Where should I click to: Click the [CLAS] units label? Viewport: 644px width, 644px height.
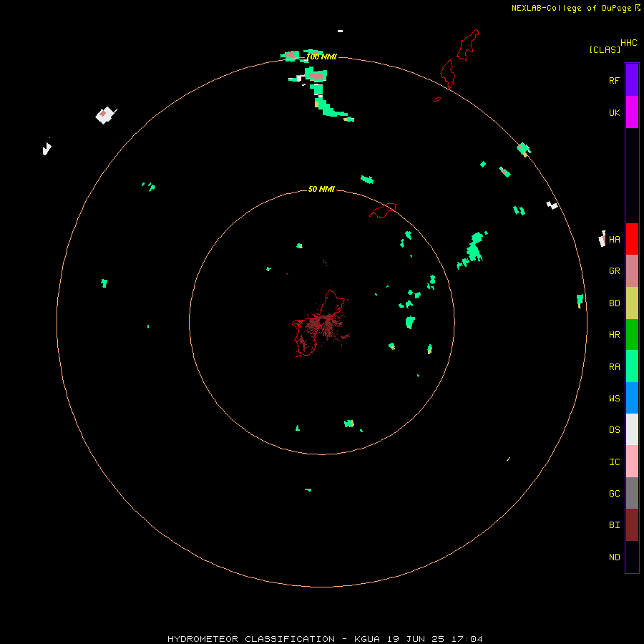605,50
